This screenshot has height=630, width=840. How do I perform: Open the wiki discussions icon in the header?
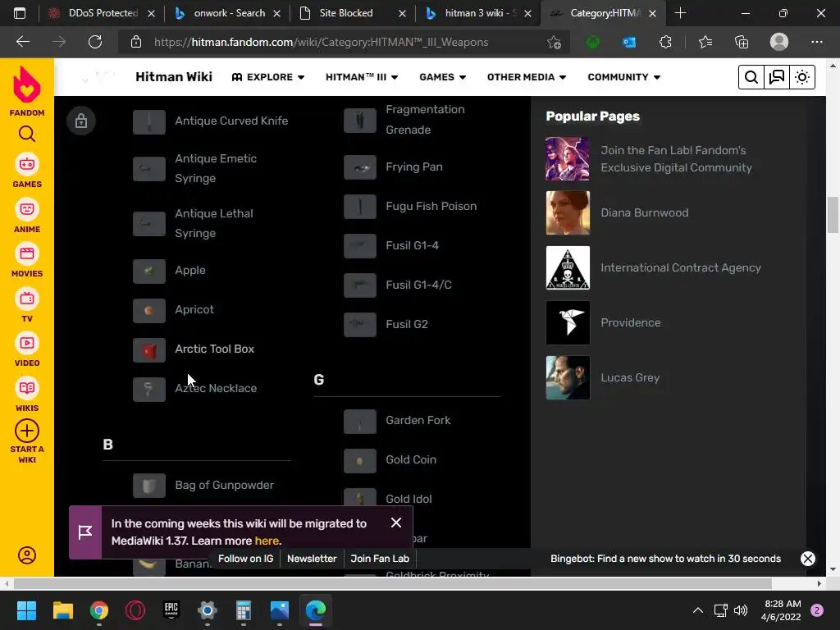tap(776, 77)
